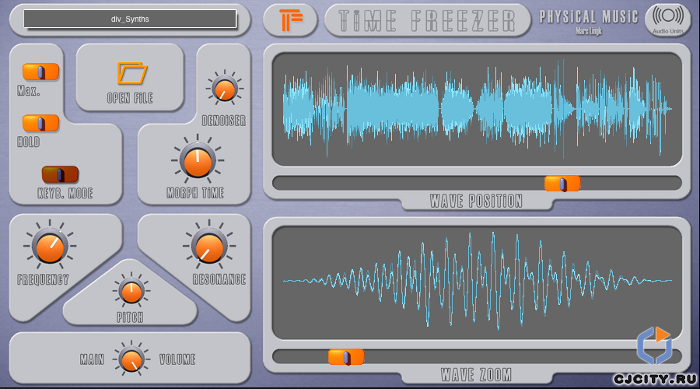
Task: Click the Main Volume knob
Action: pyautogui.click(x=131, y=360)
